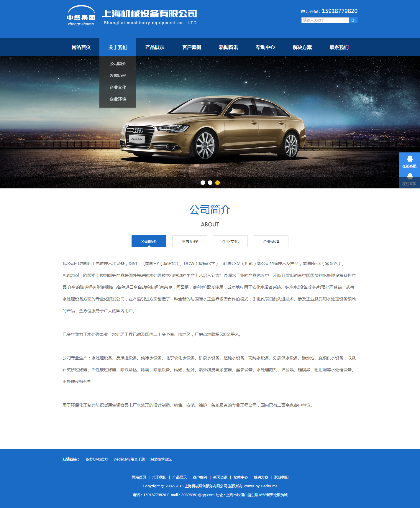
Task: Click the footer E-mail 89898981@qq.com line
Action: [x=210, y=495]
